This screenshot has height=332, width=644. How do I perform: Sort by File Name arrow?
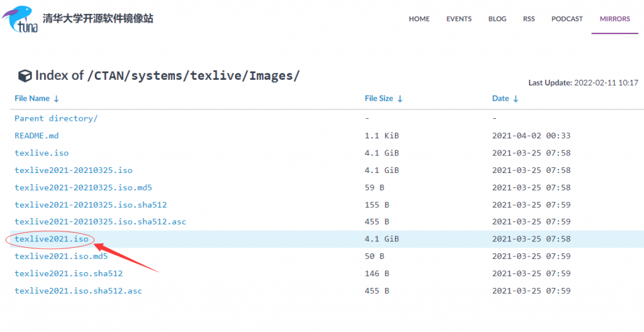click(56, 99)
